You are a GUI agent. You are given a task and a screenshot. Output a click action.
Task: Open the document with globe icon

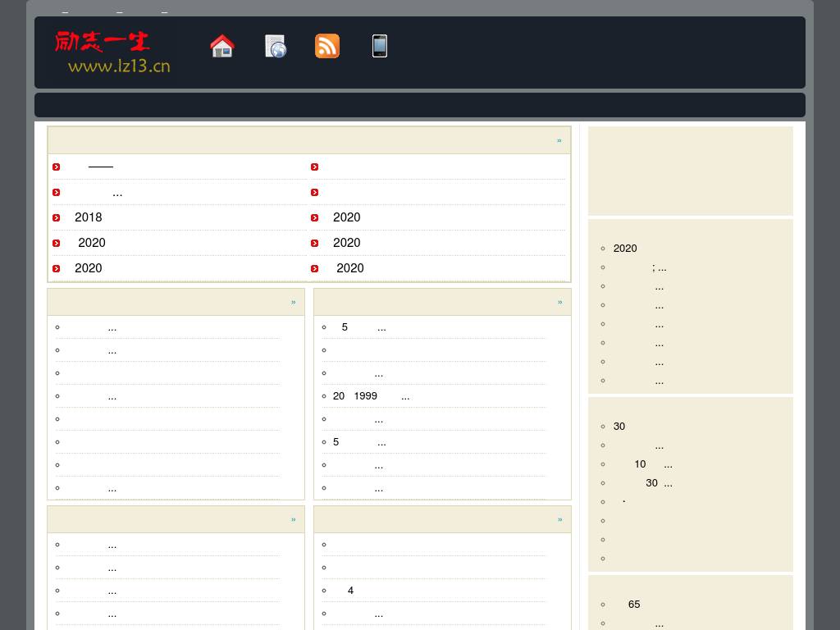[276, 46]
